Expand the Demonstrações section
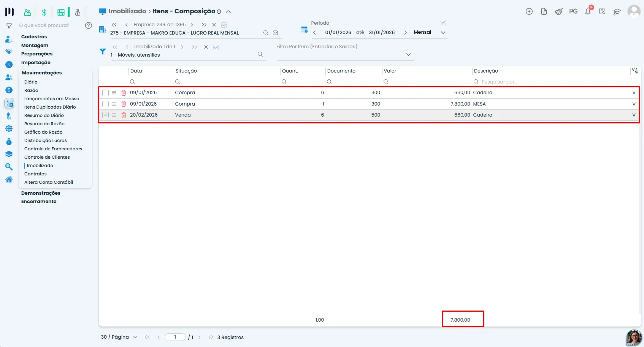644x347 pixels. coord(41,193)
